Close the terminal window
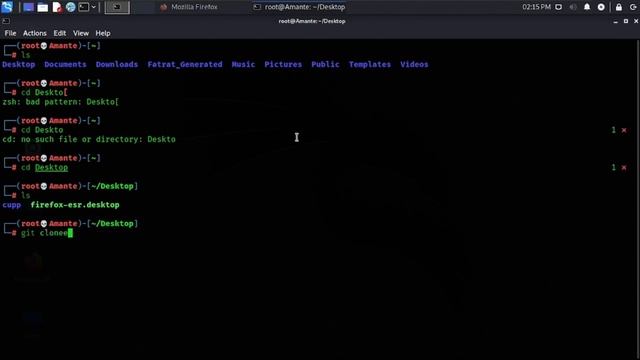 (636, 21)
